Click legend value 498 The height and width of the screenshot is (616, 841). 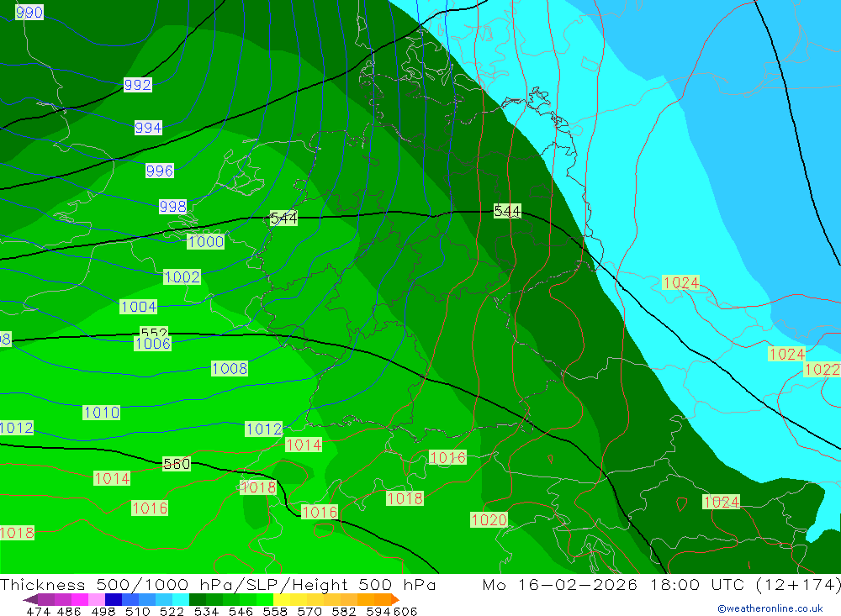click(x=103, y=612)
